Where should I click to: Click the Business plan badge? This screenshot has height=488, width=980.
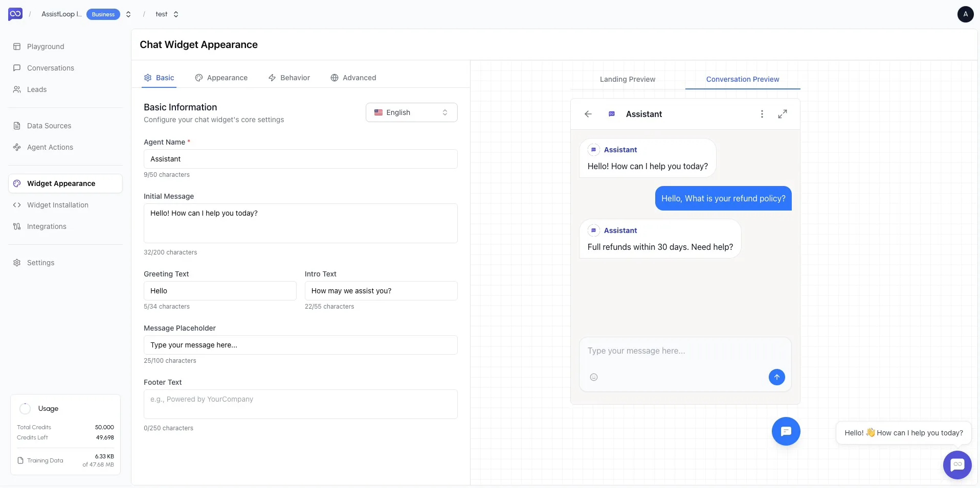pyautogui.click(x=103, y=14)
